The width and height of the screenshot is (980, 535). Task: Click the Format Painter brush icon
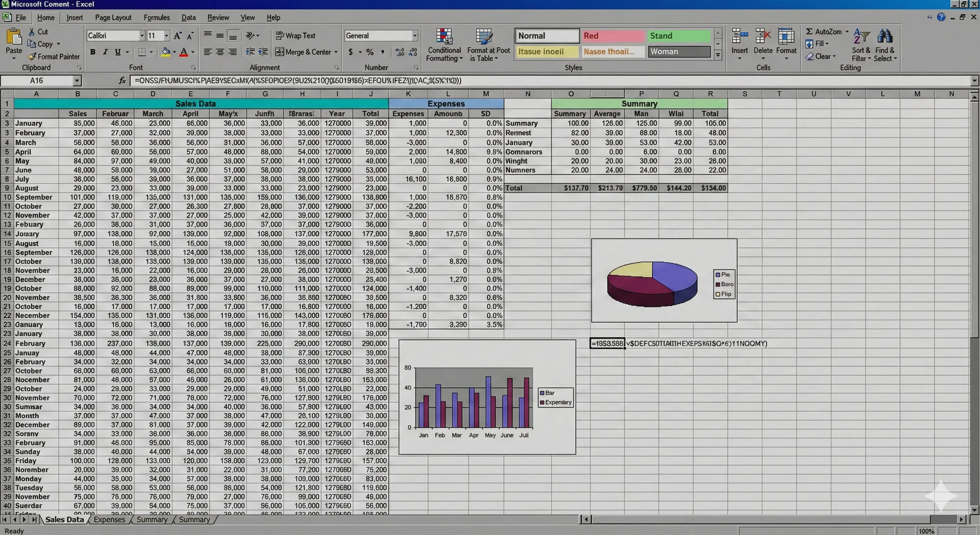click(32, 57)
